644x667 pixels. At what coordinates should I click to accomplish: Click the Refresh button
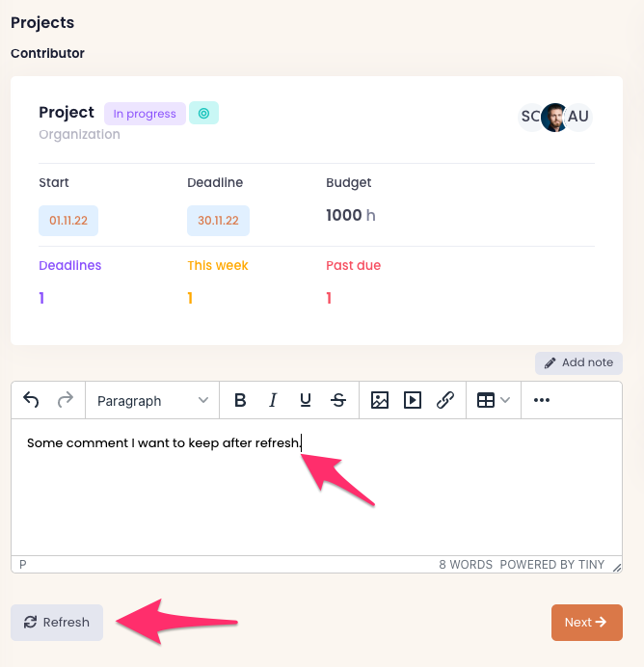tap(57, 623)
